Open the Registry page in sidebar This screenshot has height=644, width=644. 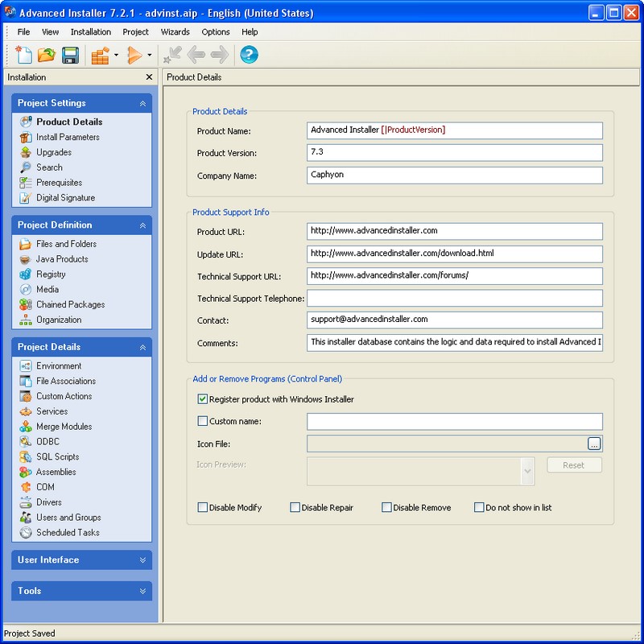[51, 275]
